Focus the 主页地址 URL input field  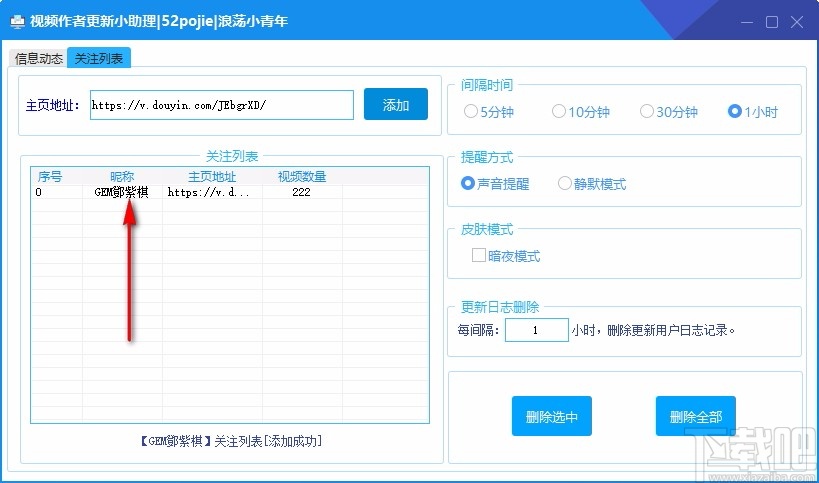(221, 105)
